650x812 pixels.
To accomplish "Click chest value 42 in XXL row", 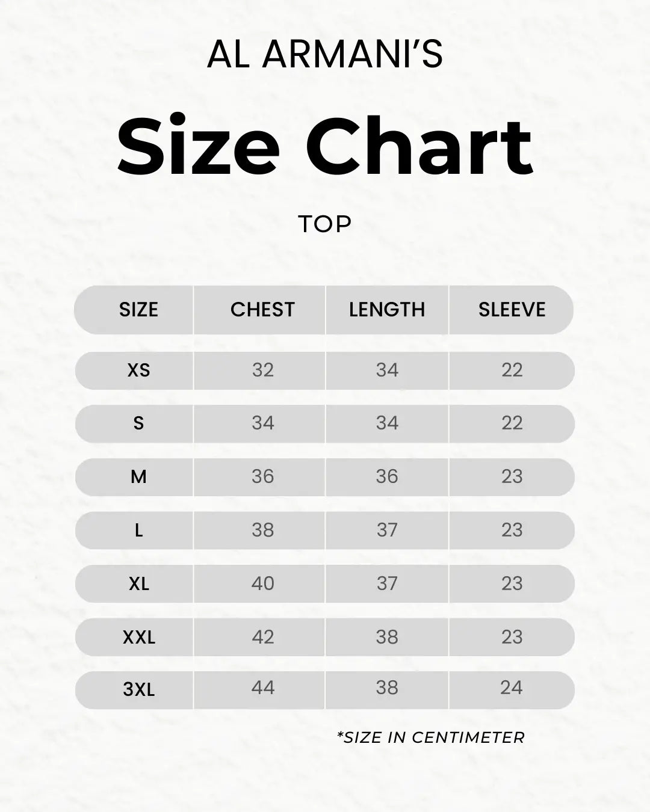I will [262, 637].
